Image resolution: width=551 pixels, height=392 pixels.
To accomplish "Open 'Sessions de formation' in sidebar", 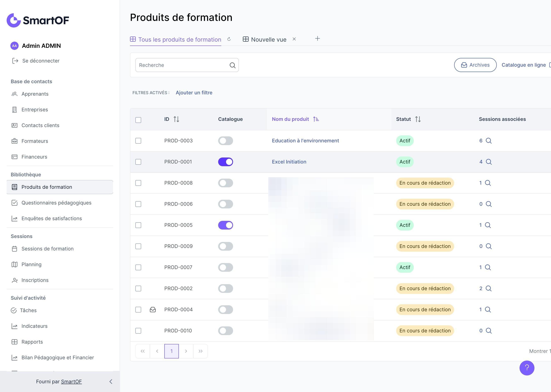I will (x=47, y=249).
